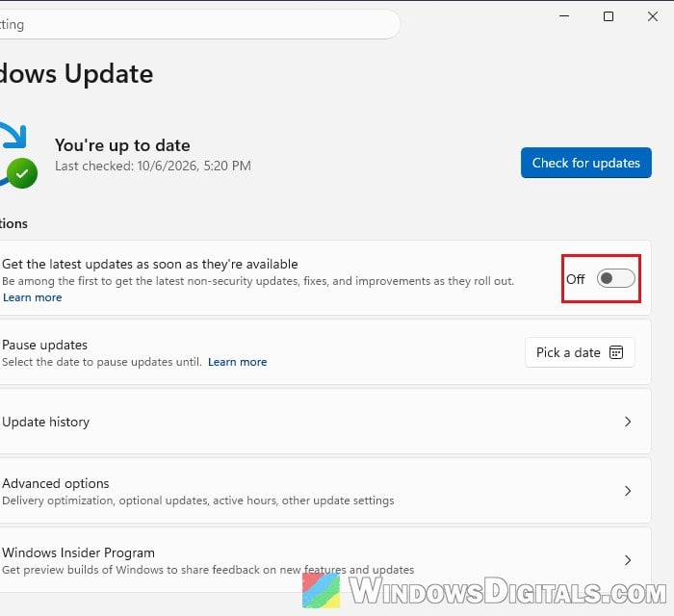The width and height of the screenshot is (674, 616).
Task: Select the 'Windows Insider Program' row title
Action: tap(78, 552)
